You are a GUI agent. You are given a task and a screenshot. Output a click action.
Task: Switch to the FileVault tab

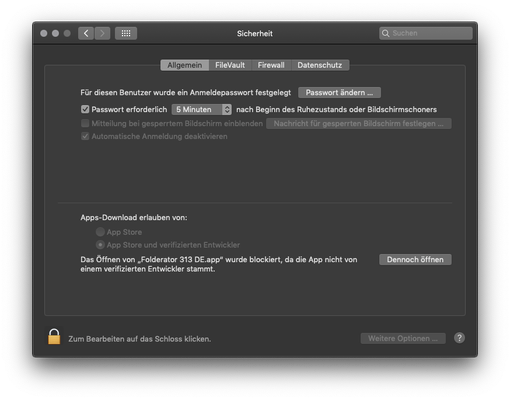[230, 65]
